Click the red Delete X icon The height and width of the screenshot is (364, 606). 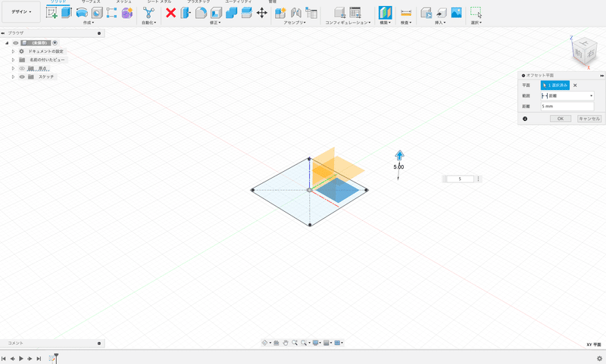click(171, 13)
